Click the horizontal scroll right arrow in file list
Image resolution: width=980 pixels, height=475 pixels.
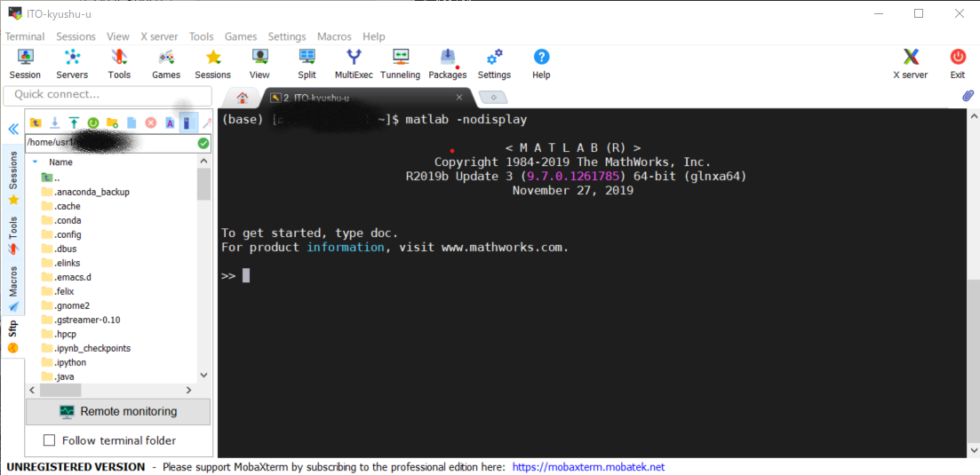188,390
